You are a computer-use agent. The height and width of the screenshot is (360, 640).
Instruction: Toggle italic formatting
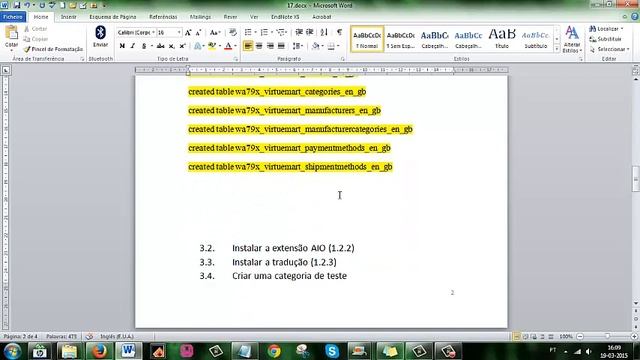pos(133,46)
